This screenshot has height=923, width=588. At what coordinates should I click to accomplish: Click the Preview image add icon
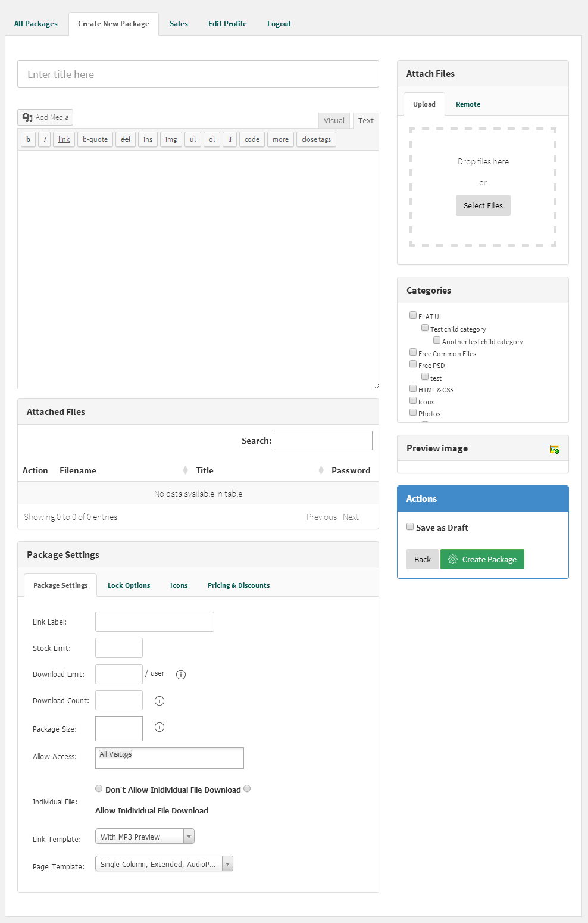[x=555, y=449]
